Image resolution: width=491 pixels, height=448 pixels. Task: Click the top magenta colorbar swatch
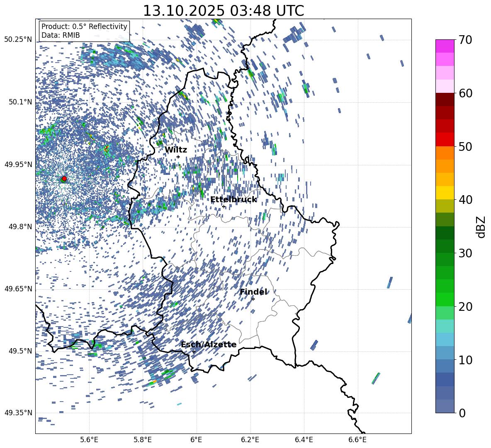tap(445, 46)
